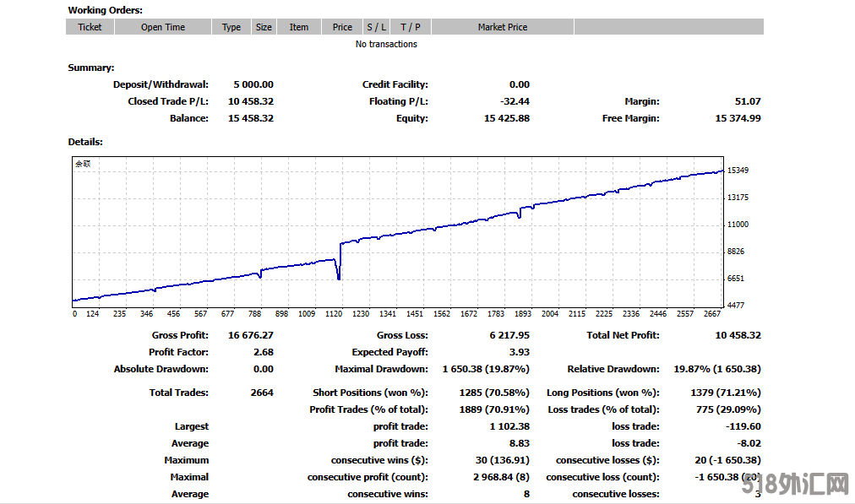The height and width of the screenshot is (504, 855).
Task: Select the Gross Profit value 16 676.27
Action: tap(251, 335)
